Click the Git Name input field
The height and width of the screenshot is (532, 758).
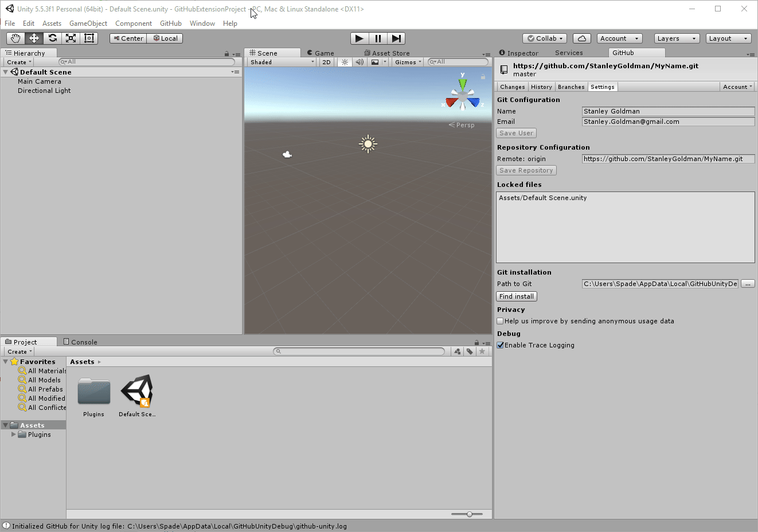(x=669, y=111)
